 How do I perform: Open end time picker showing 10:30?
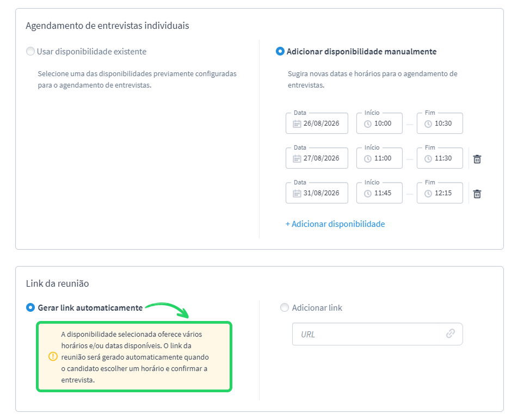(x=440, y=123)
